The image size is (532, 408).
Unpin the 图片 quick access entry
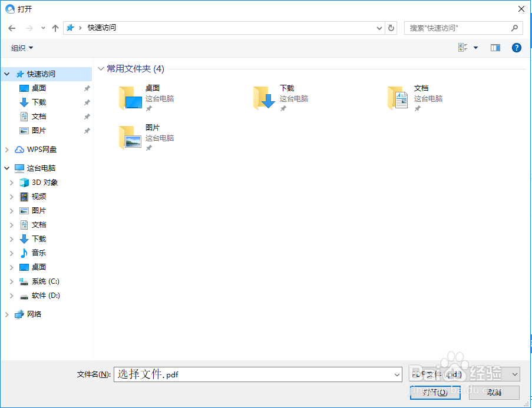(x=87, y=130)
